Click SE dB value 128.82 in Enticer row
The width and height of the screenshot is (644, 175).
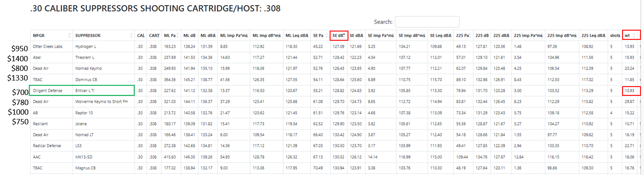(339, 91)
